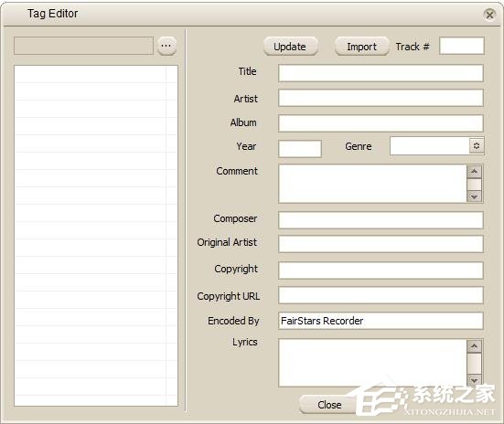The height and width of the screenshot is (424, 504).
Task: Click the Comment box scroll down arrow
Action: coord(474,196)
